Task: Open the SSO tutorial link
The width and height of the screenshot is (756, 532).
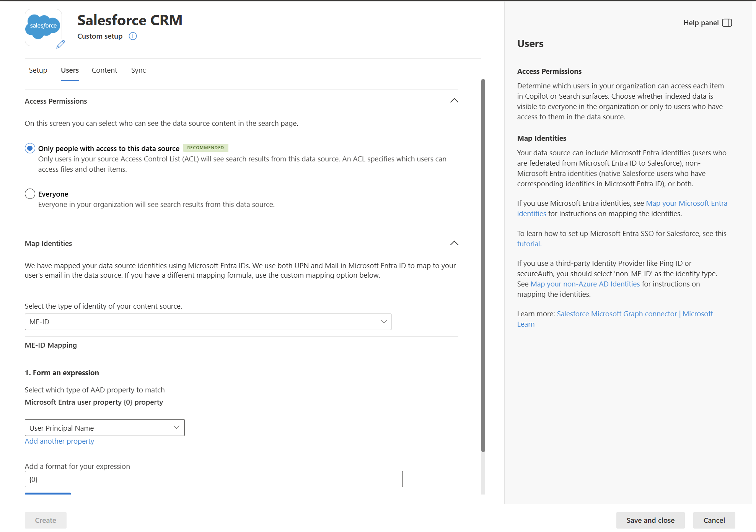Action: click(529, 244)
